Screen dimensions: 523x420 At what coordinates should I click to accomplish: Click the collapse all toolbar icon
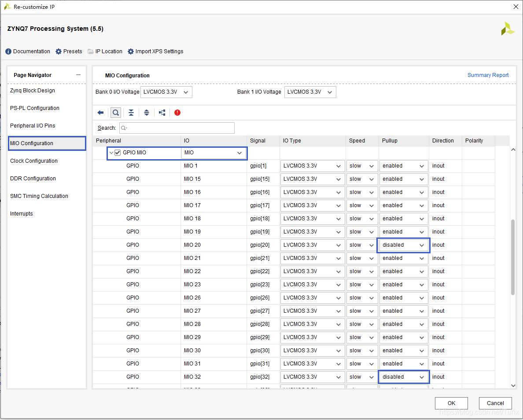(x=131, y=113)
